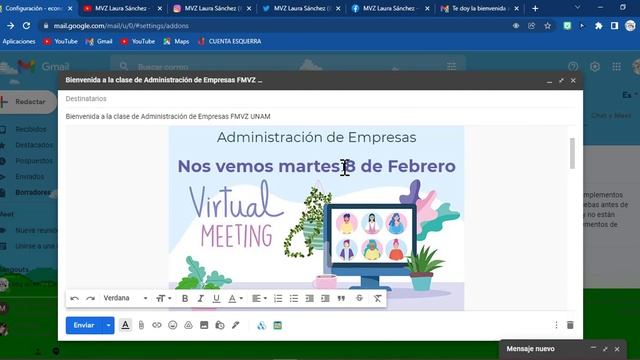Switch to the Facebook MVZ Laura Sánchez tab

click(390, 8)
